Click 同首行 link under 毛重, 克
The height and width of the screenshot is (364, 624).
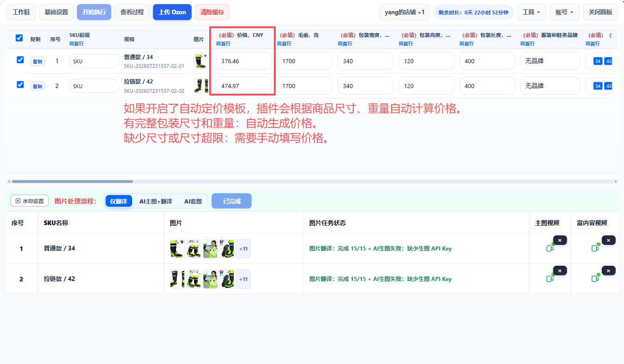point(284,43)
